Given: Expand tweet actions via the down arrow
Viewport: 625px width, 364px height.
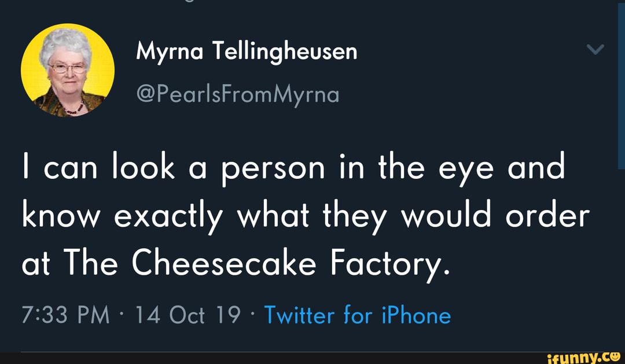Looking at the screenshot, I should pyautogui.click(x=596, y=49).
